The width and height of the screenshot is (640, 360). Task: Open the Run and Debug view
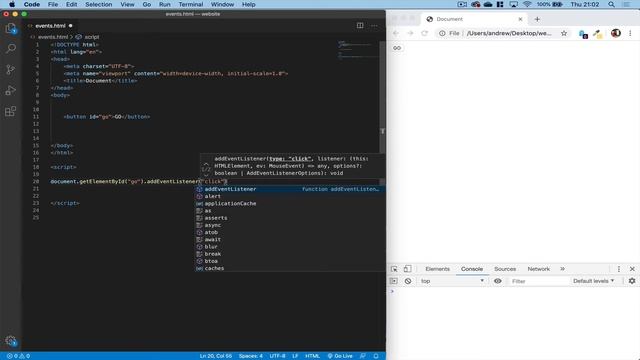coord(11,90)
